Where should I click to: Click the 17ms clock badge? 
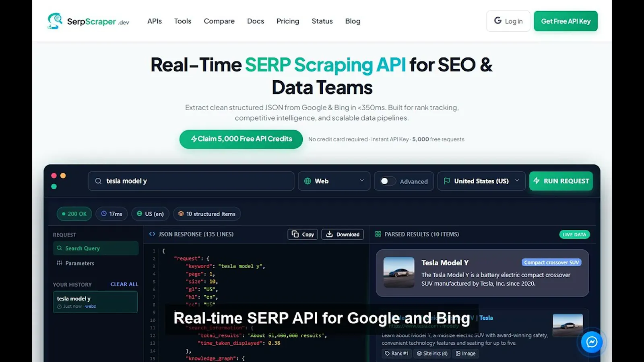click(111, 214)
